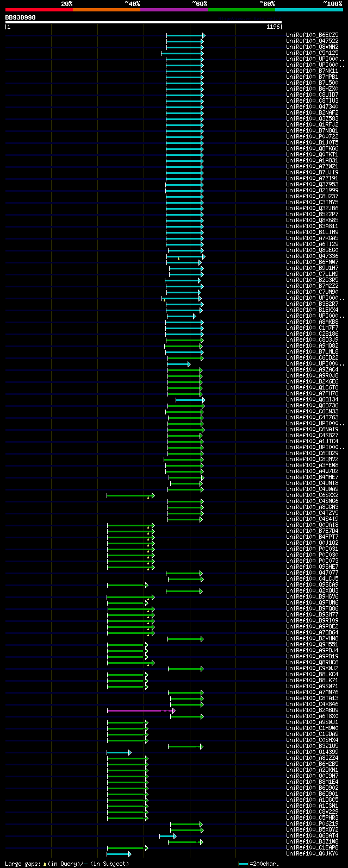Click the cyan alignment bar for O14399

tap(119, 752)
